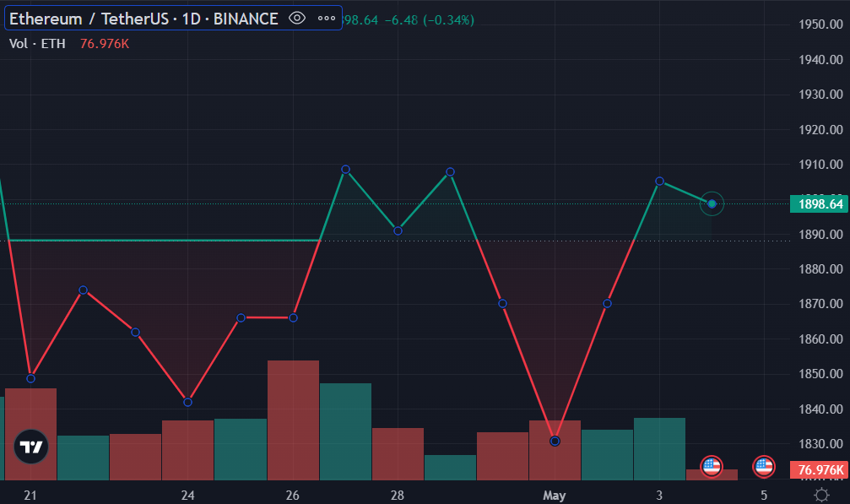Click the data point peak on the 27th

[x=345, y=170]
